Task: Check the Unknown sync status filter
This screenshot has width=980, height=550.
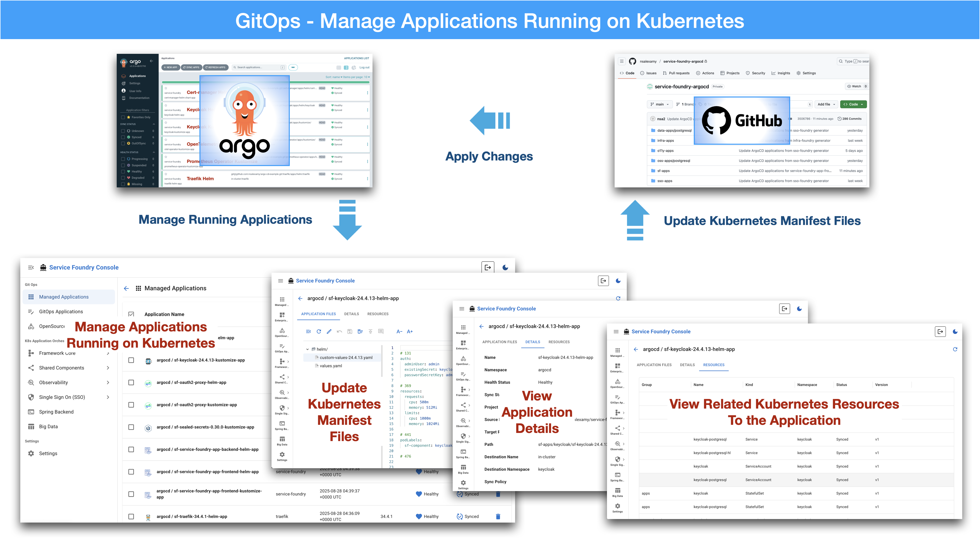Action: (123, 131)
